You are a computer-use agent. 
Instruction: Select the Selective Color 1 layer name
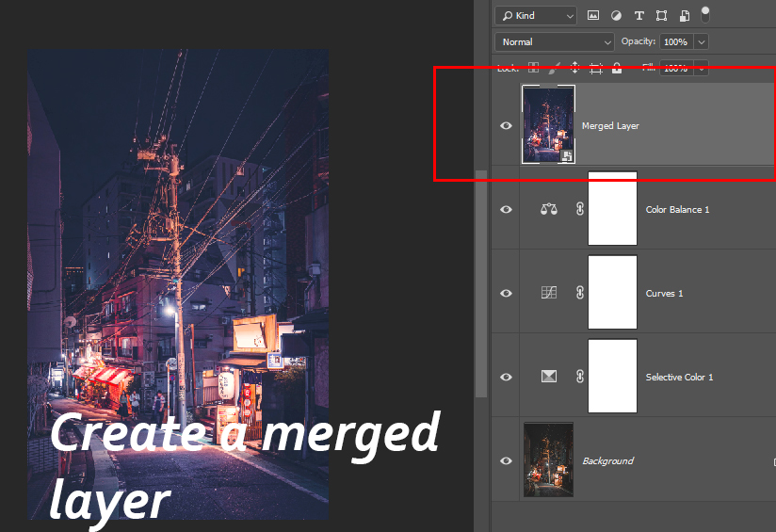coord(679,377)
